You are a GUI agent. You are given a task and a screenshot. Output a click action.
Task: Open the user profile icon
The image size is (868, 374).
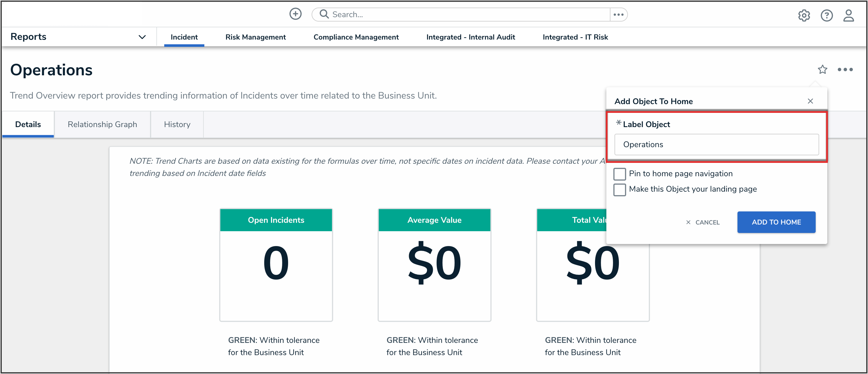coord(848,15)
